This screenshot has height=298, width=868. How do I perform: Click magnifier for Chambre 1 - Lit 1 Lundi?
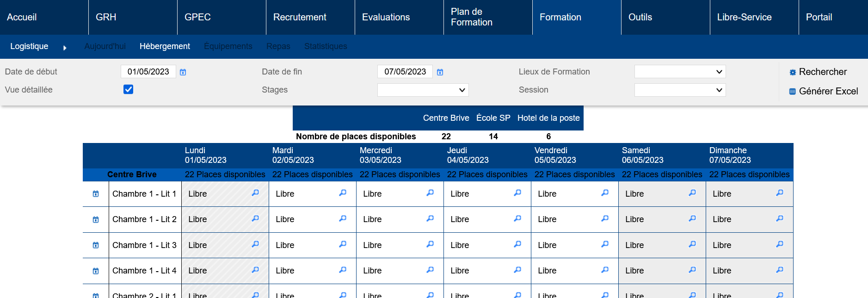click(255, 193)
